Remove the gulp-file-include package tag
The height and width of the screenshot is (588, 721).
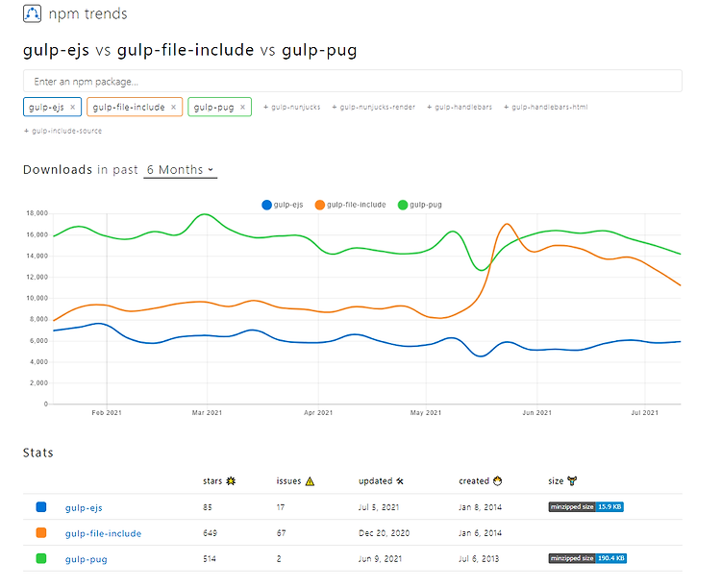click(x=173, y=107)
